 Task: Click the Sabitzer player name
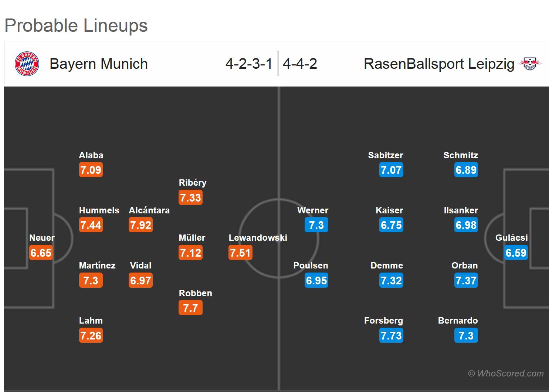click(x=385, y=155)
